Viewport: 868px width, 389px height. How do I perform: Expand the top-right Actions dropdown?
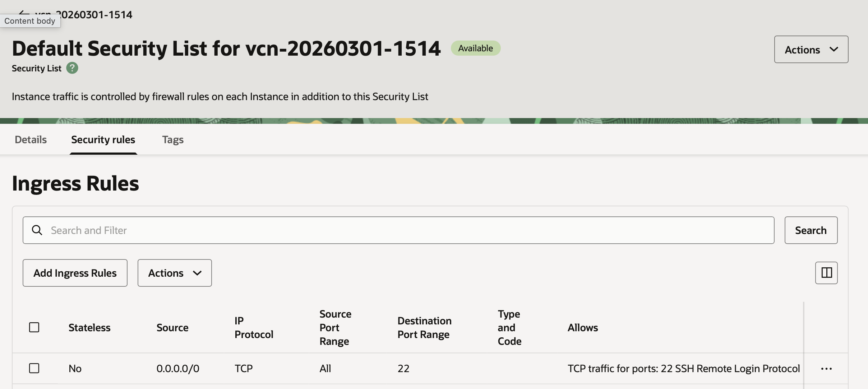[x=811, y=49]
